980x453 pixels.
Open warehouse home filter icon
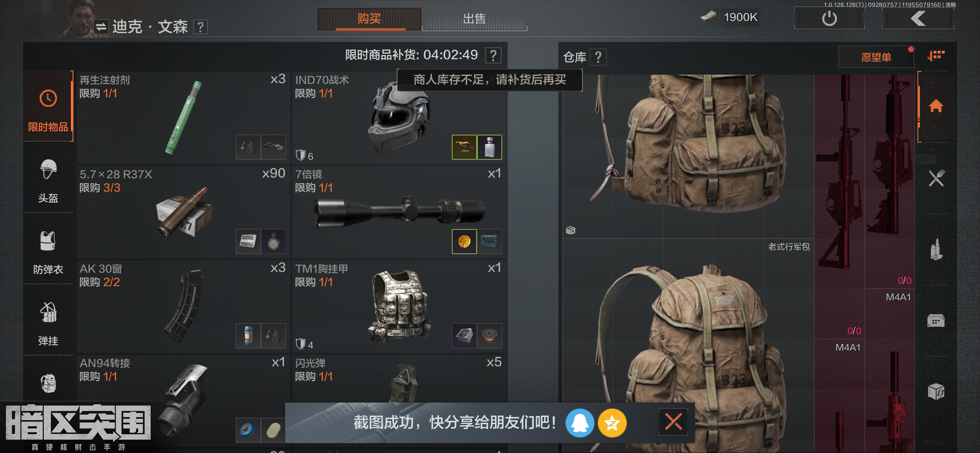coord(936,106)
